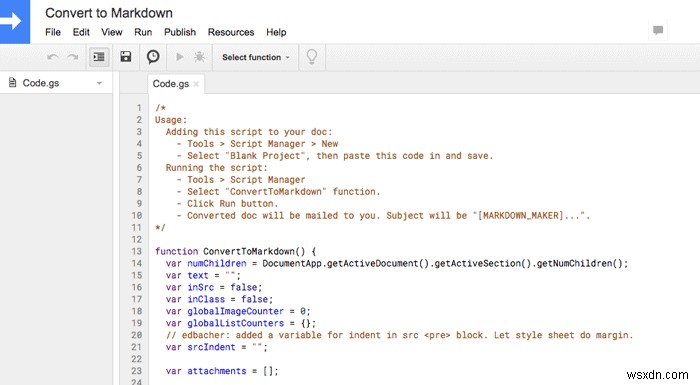Click the 'var inClass = false' line
The height and width of the screenshot is (385, 700).
[219, 299]
